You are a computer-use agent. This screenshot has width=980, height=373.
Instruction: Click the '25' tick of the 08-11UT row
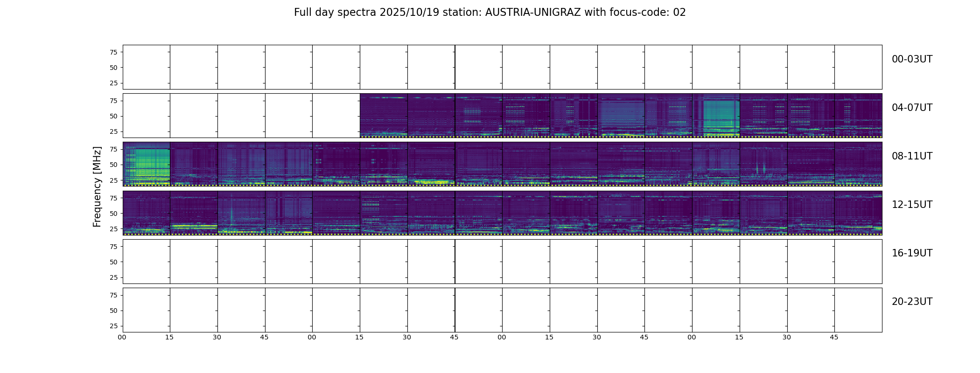tap(113, 180)
